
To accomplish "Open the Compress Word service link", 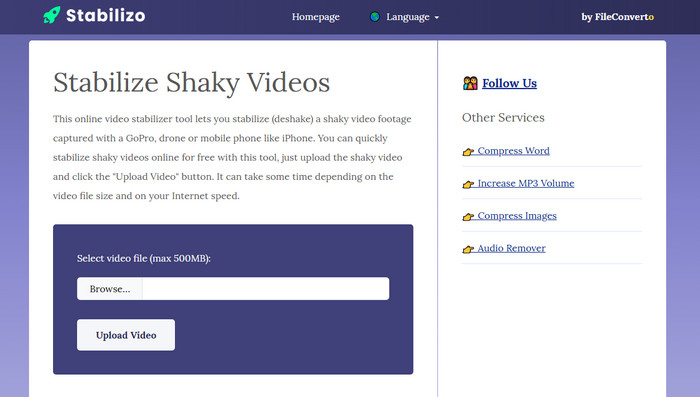I will coord(513,151).
